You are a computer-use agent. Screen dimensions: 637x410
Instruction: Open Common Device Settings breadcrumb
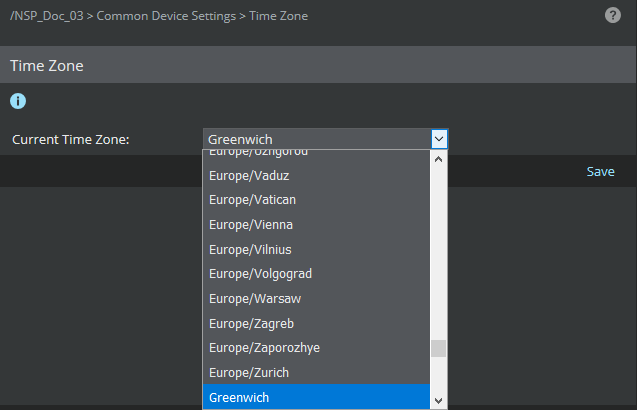(x=166, y=16)
